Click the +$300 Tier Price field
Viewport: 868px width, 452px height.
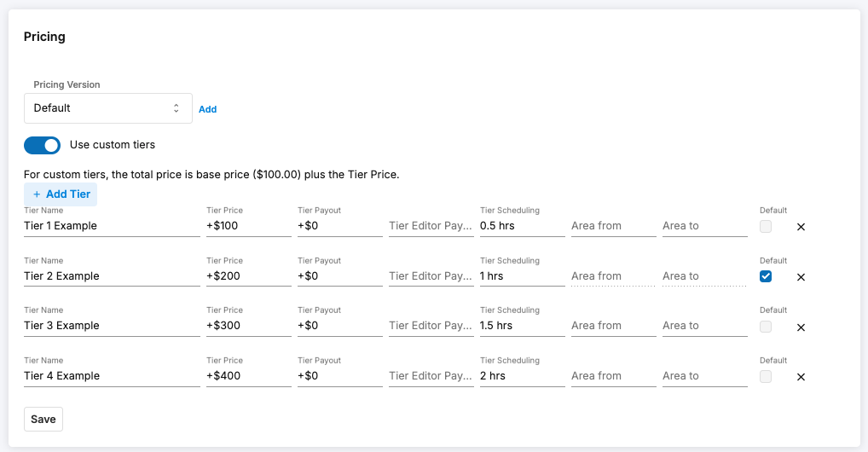[x=249, y=326]
